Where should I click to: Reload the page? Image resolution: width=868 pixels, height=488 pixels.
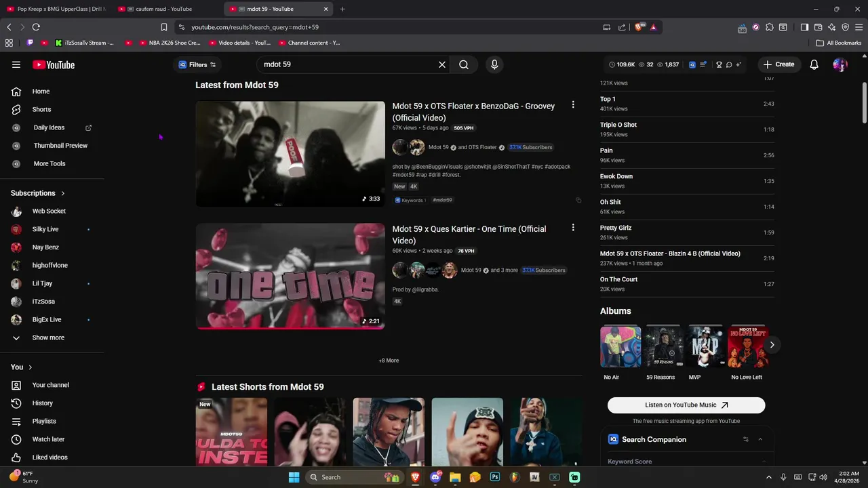point(36,27)
